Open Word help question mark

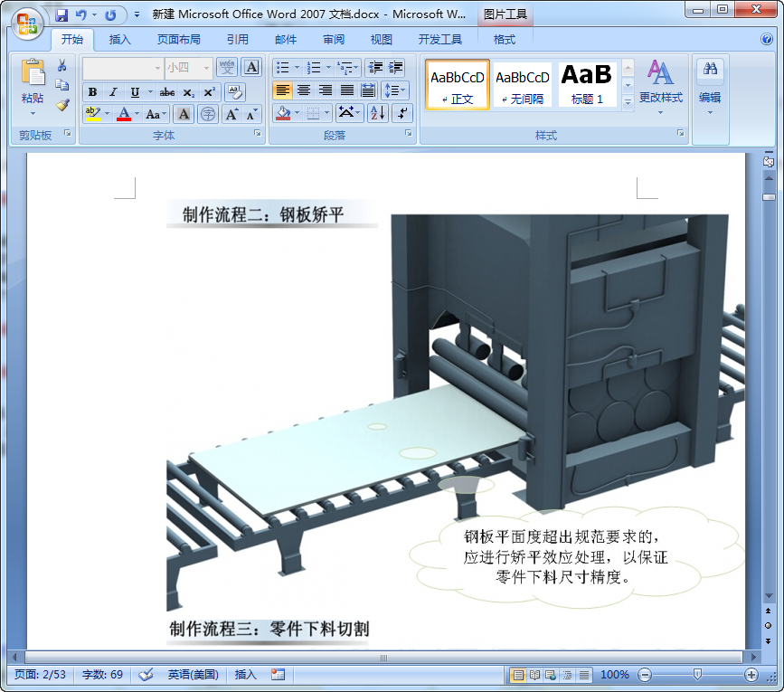tap(767, 39)
